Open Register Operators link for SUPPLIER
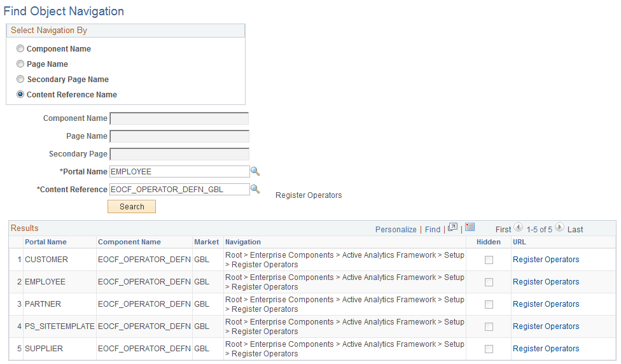The width and height of the screenshot is (621, 364). click(546, 348)
